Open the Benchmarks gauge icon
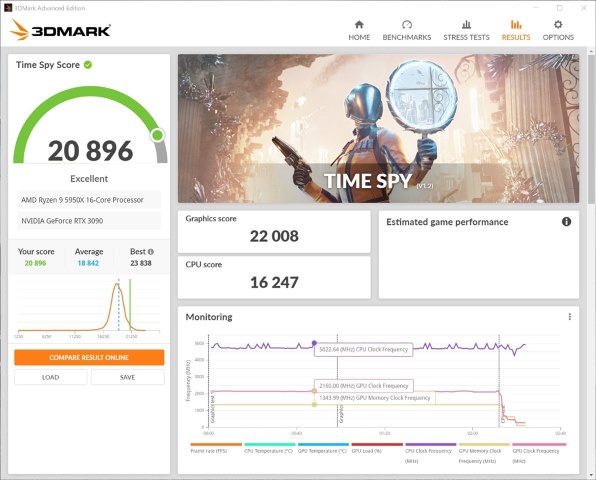Viewport: 596px width, 480px height. click(x=407, y=25)
